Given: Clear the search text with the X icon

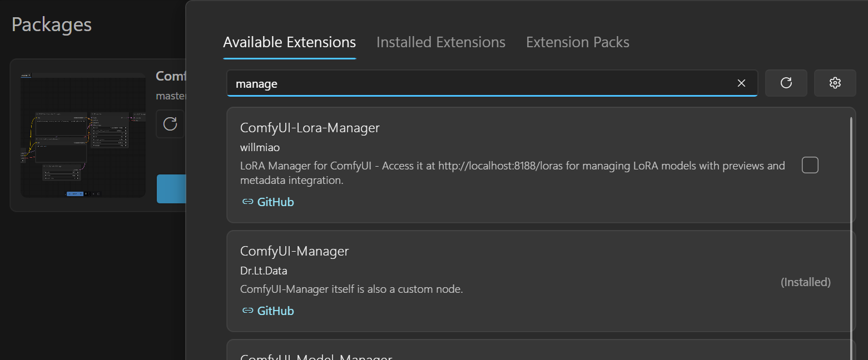Looking at the screenshot, I should 741,83.
